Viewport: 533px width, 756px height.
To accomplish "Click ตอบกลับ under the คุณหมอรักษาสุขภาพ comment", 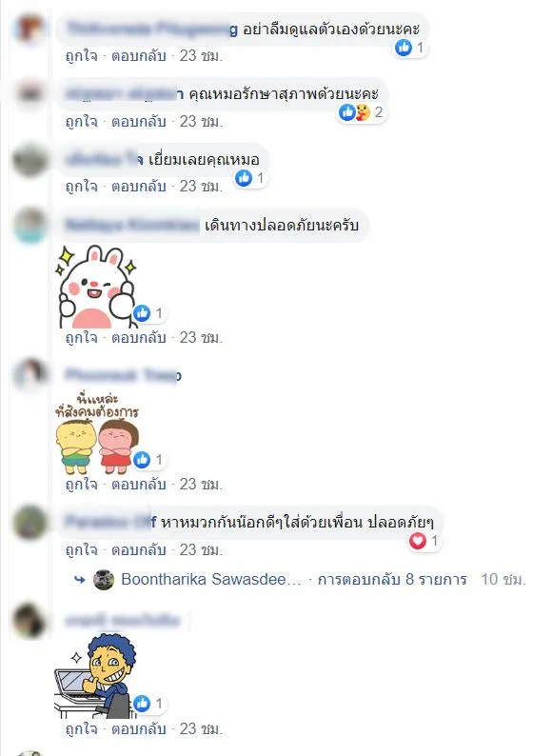I will (139, 121).
